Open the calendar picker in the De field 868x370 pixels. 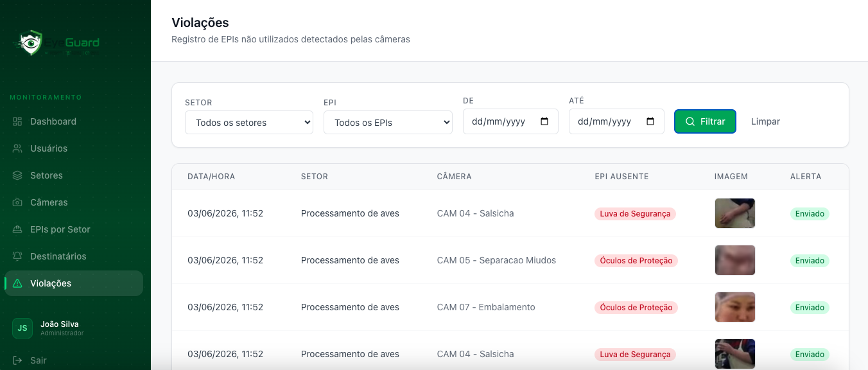coord(544,121)
